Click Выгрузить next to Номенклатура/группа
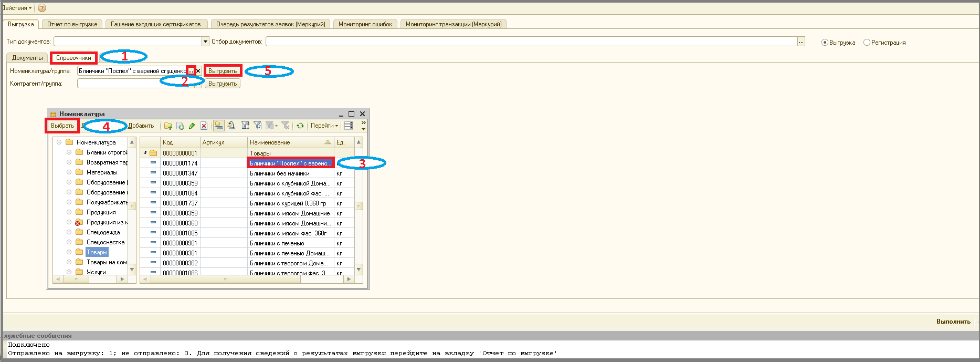980x362 pixels. pyautogui.click(x=223, y=71)
